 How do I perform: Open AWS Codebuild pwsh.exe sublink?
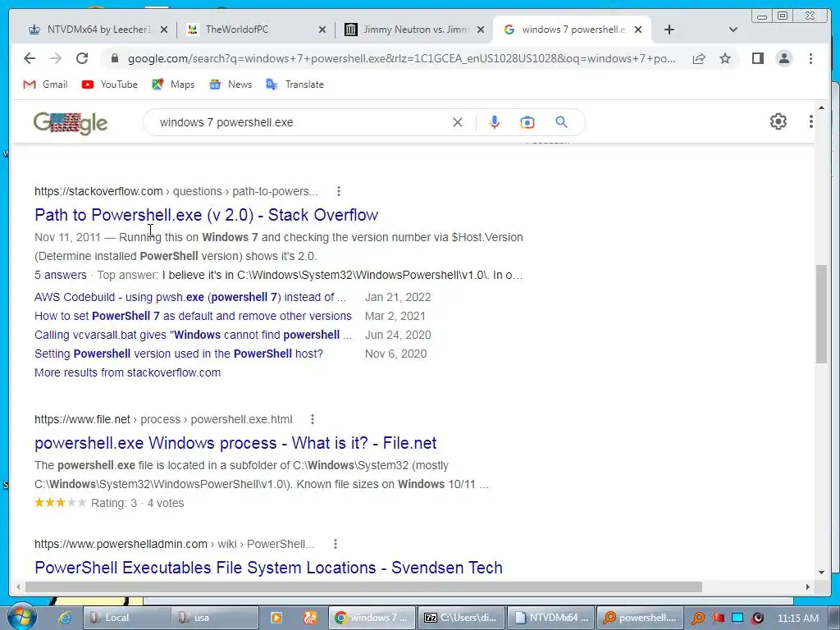point(190,297)
